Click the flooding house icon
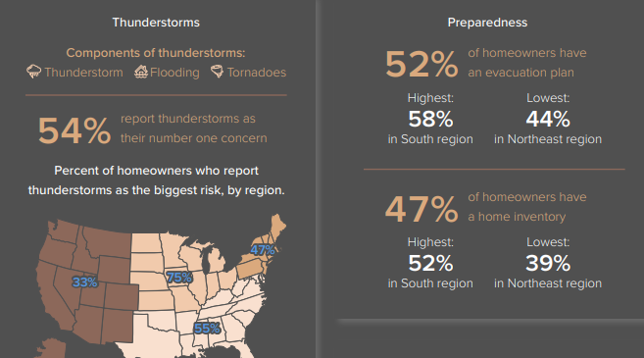The height and width of the screenshot is (358, 644). (141, 72)
